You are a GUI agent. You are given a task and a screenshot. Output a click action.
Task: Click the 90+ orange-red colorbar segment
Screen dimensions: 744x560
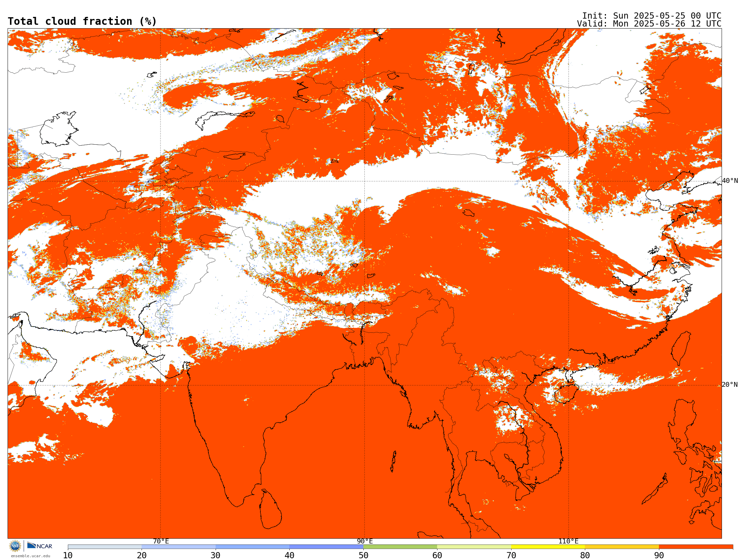(x=696, y=547)
